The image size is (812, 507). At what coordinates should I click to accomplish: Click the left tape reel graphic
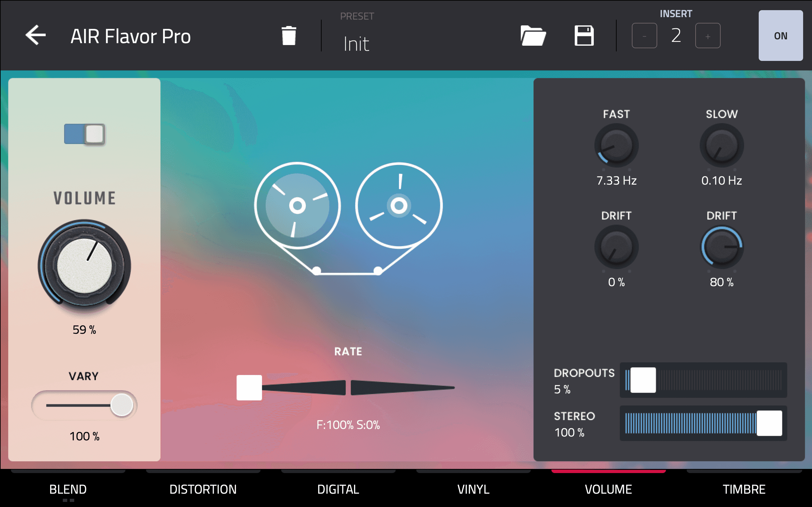point(297,205)
